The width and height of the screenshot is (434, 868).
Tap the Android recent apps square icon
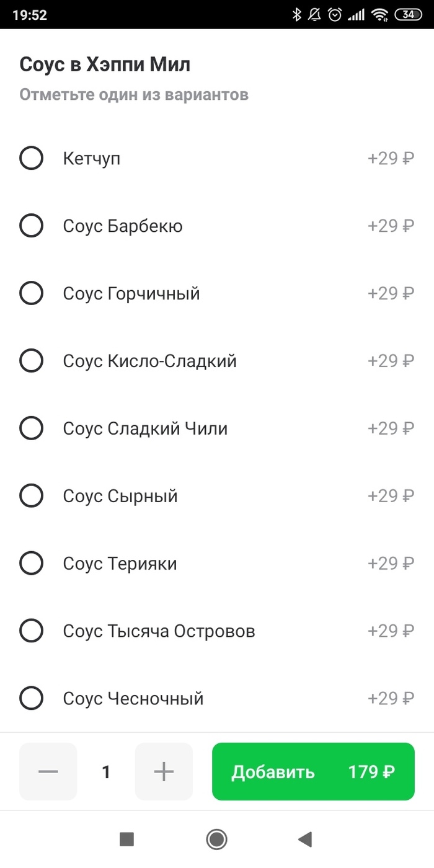126,839
